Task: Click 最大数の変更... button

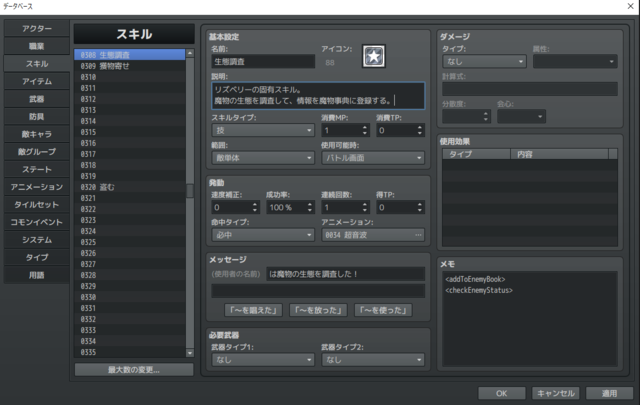Action: click(134, 370)
